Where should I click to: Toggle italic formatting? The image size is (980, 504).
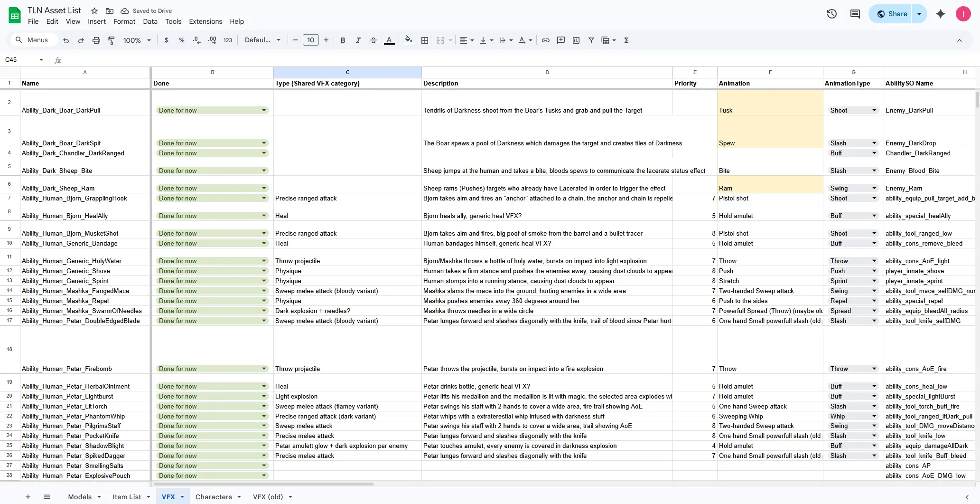(358, 40)
